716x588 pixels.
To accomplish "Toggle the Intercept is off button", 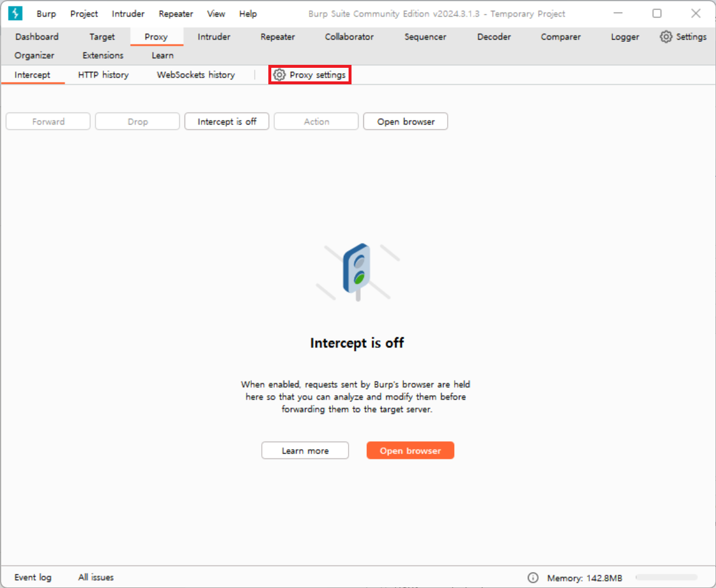I will coord(227,121).
